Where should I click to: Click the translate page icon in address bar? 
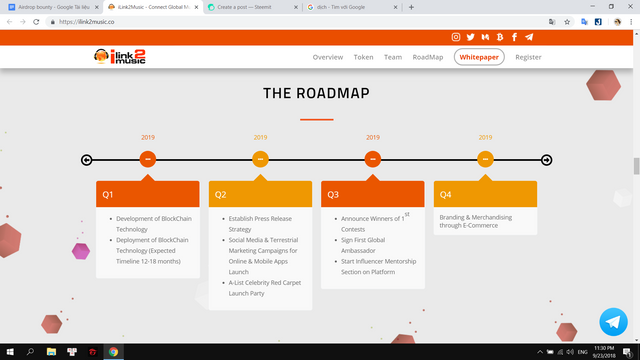552,22
